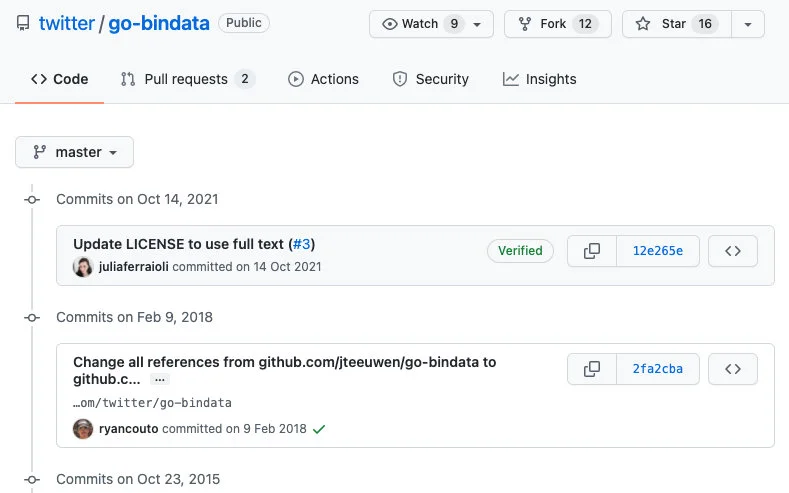Copy full SHA for commit 12e265e
The image size is (789, 493).
[x=592, y=251]
